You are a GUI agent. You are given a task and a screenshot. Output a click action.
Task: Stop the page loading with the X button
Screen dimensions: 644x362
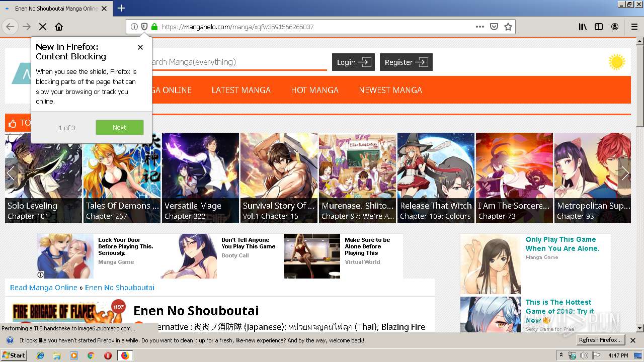(43, 27)
